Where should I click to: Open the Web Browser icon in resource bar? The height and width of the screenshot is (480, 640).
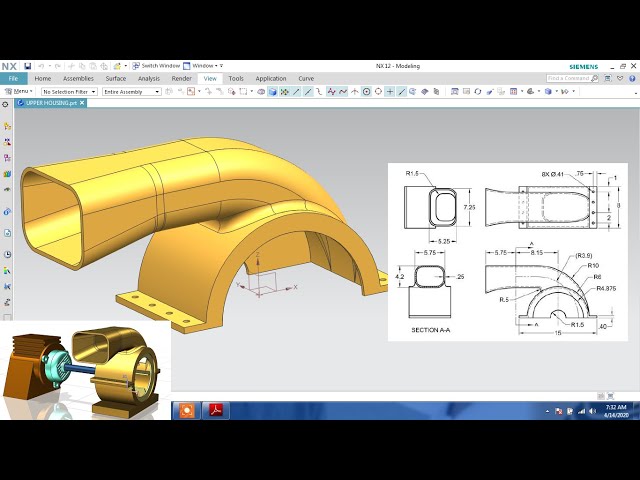click(x=7, y=233)
